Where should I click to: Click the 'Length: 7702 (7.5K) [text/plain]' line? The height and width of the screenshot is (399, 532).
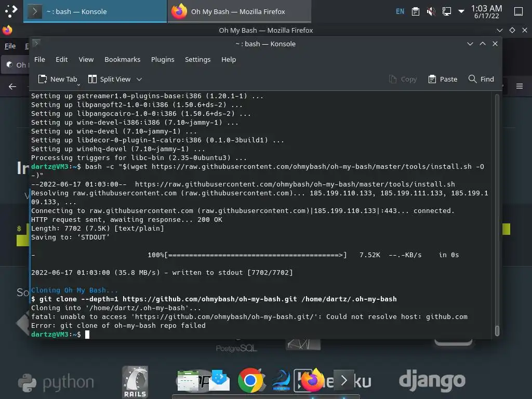97,229
